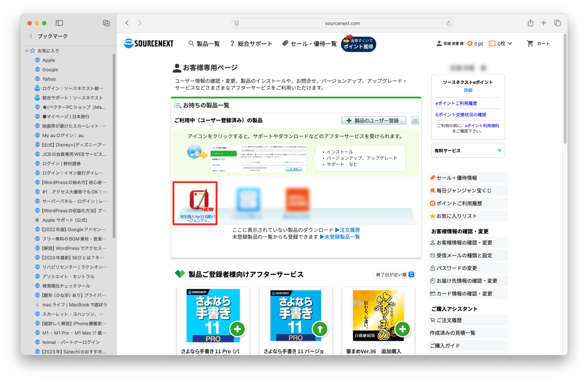
Task: Go forward with the forward arrow
Action: tap(140, 23)
